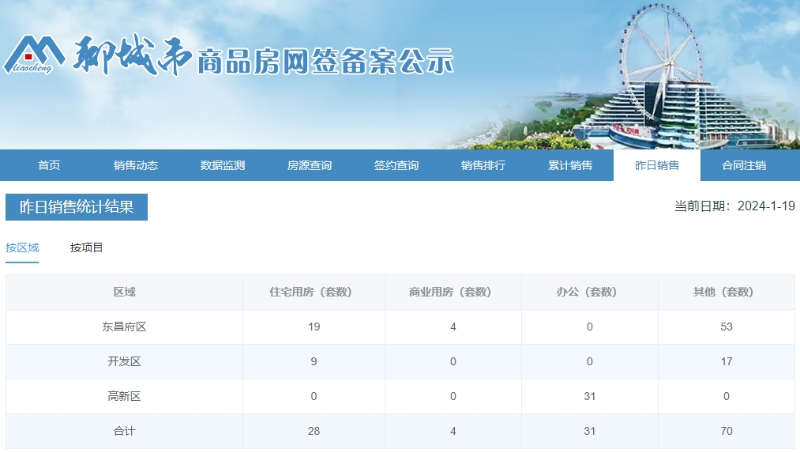Image resolution: width=800 pixels, height=453 pixels.
Task: Click the 商业用房（套数） column header
Action: [x=453, y=292]
